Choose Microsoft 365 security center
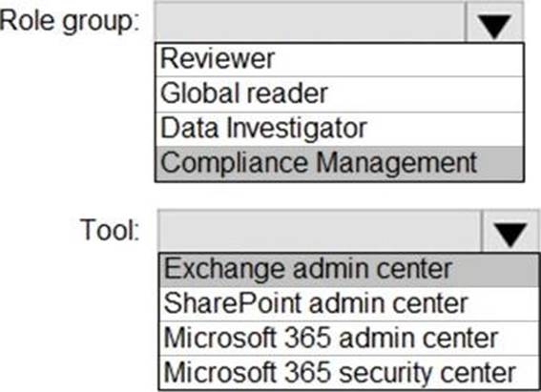Image resolution: width=541 pixels, height=392 pixels. click(x=349, y=372)
